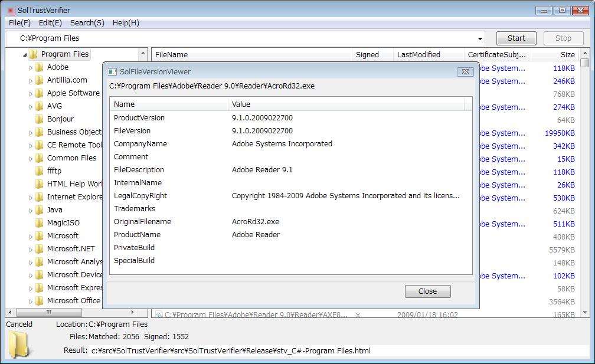Click the Microsoft Analysis folder icon
The height and width of the screenshot is (364, 595).
[40, 262]
